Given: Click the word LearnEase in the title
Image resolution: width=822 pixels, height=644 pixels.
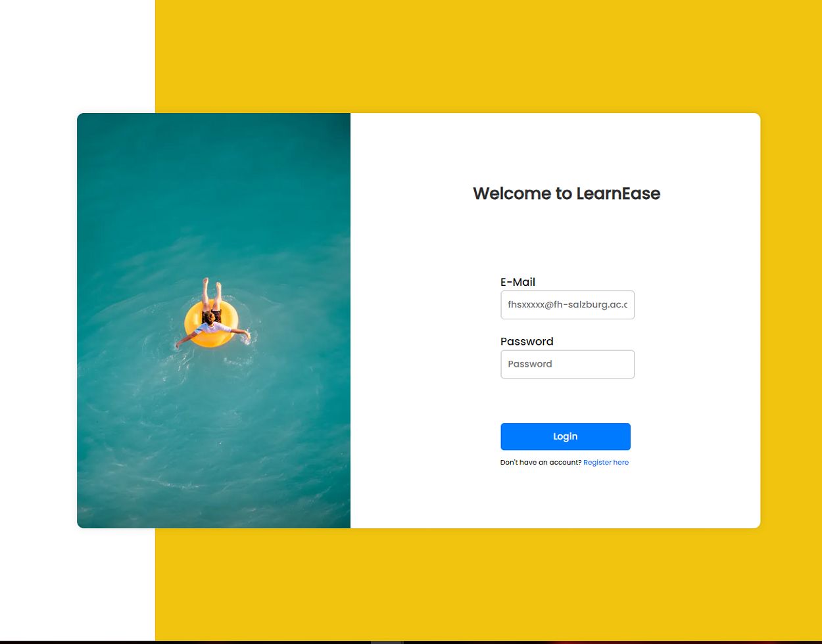Looking at the screenshot, I should pyautogui.click(x=618, y=193).
